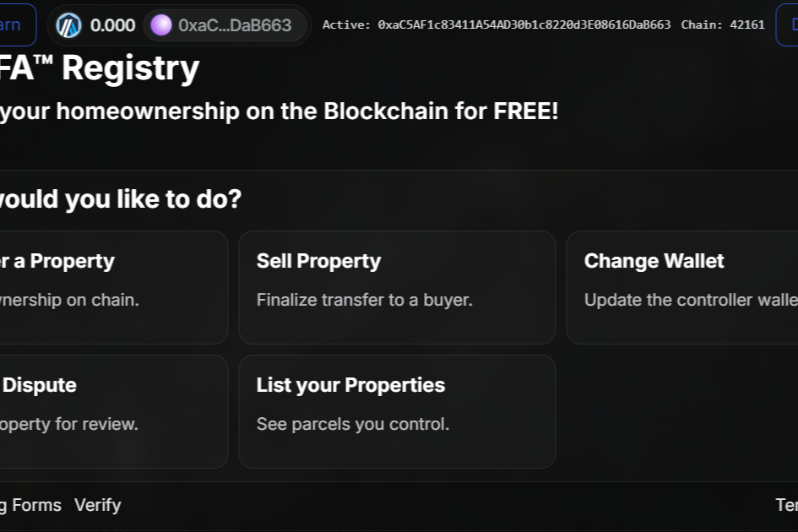Open the Sell Property card
798x532 pixels.
click(x=397, y=287)
